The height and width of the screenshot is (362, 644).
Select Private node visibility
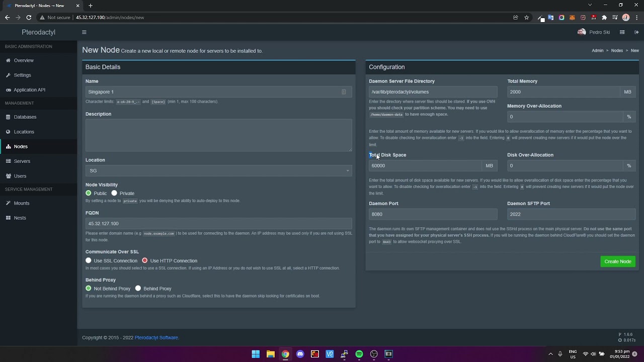[x=114, y=193]
